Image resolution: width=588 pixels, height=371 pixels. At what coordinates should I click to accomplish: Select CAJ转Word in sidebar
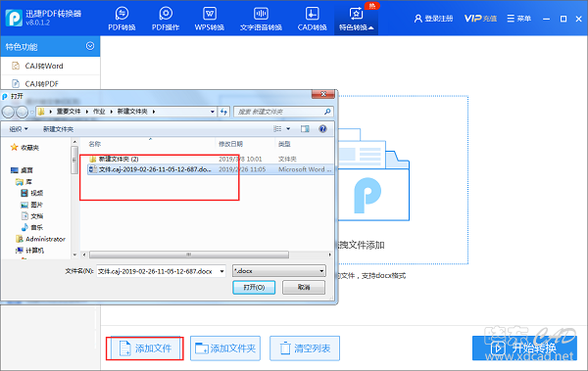51,66
